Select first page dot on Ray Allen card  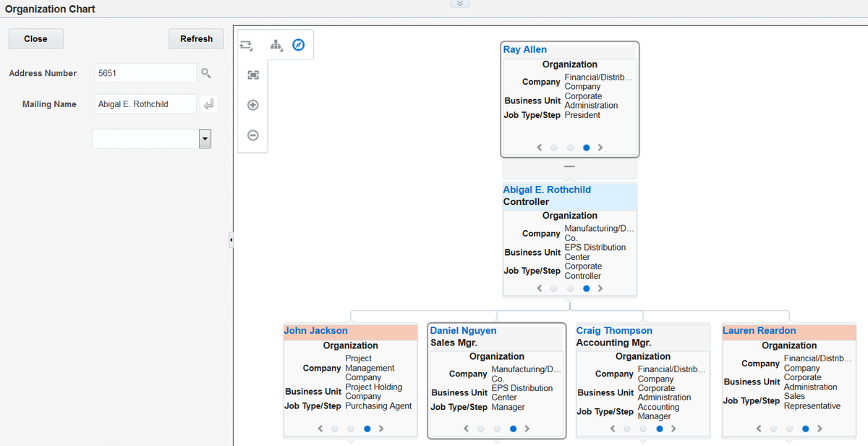(554, 148)
